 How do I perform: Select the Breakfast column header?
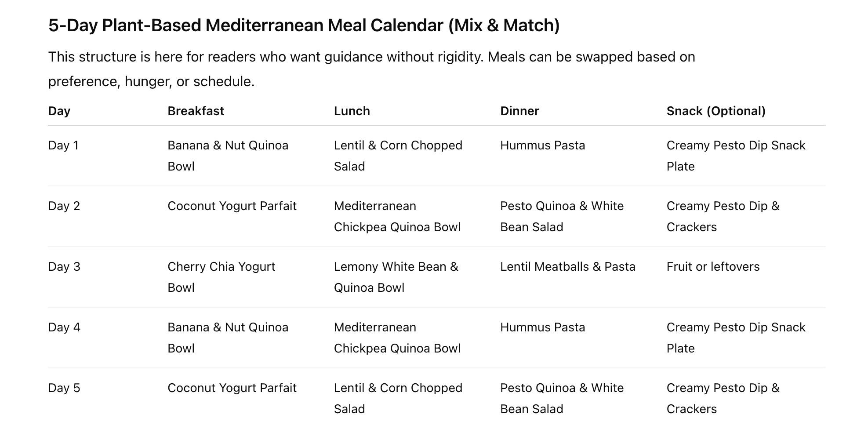(x=196, y=111)
